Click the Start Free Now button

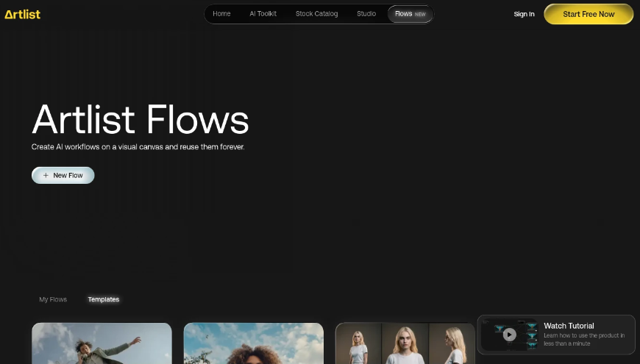[x=589, y=14]
